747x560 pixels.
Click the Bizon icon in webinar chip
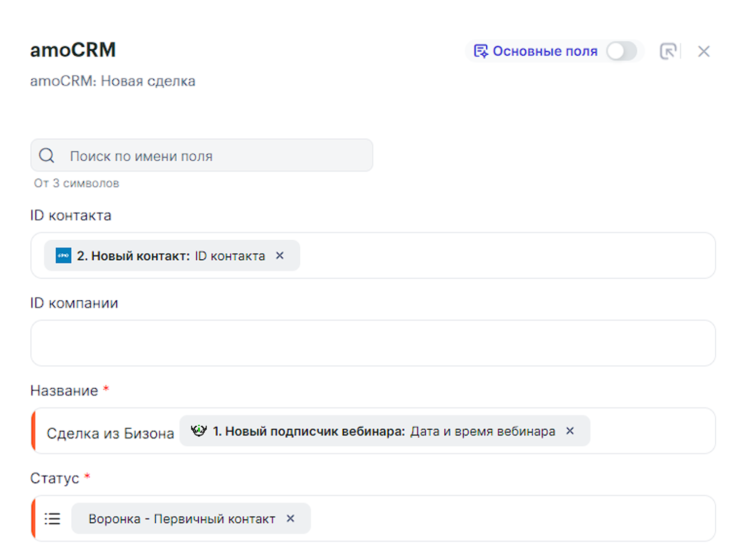point(199,431)
